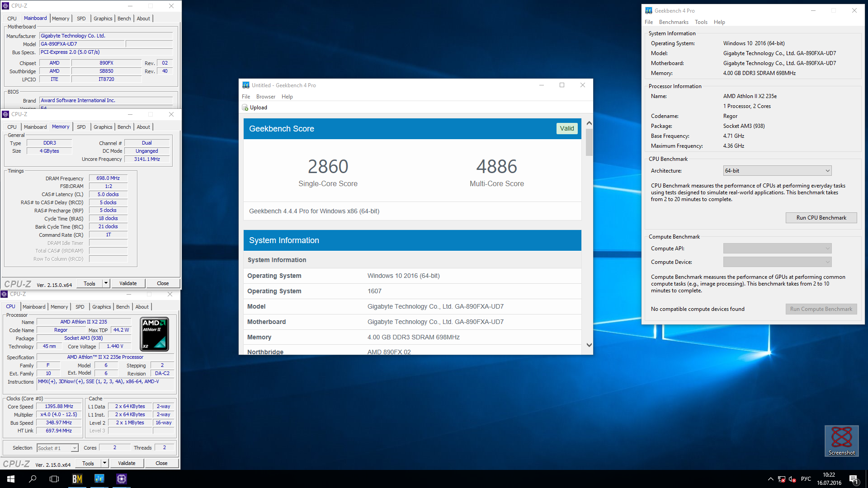868x488 pixels.
Task: Open the Windows Start menu
Action: [x=11, y=479]
